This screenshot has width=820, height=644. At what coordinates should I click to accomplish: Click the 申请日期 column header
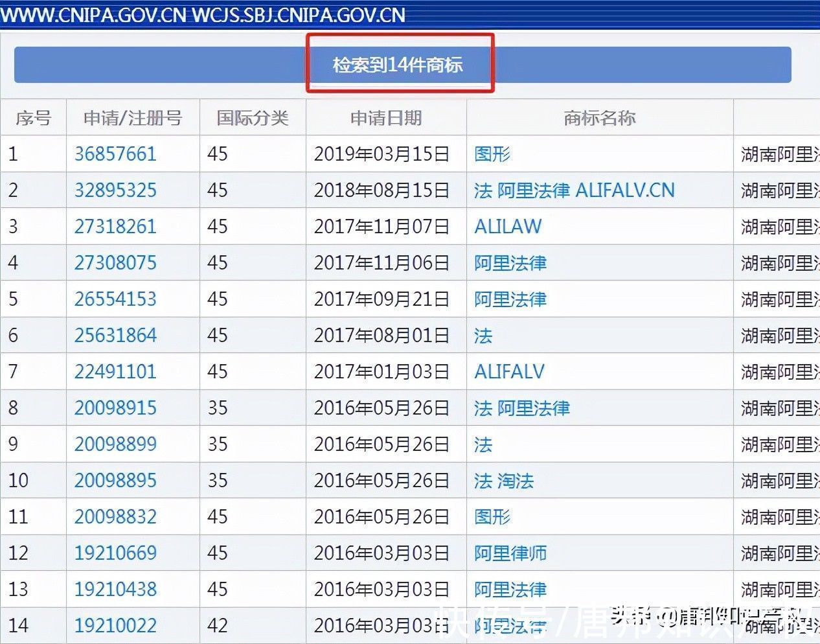[x=385, y=118]
